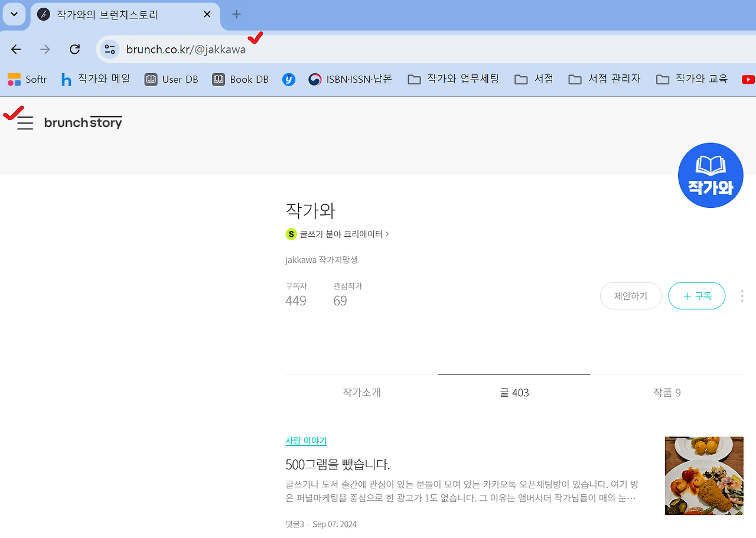Click the blue 작가와 profile badge
Screen dimensions: 756x538
pos(711,175)
